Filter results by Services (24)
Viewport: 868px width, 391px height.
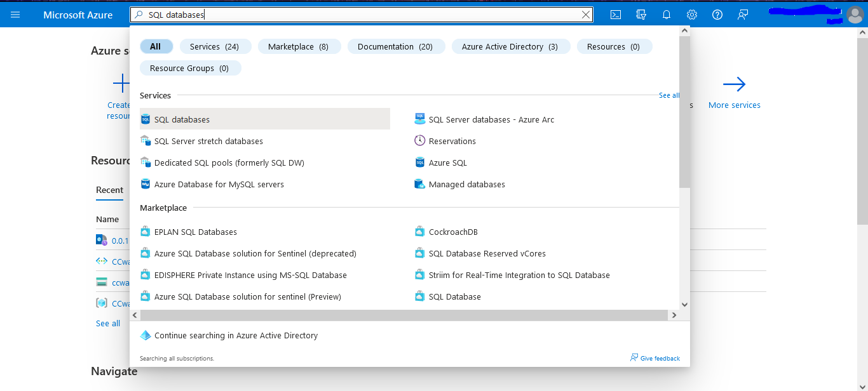coord(215,46)
